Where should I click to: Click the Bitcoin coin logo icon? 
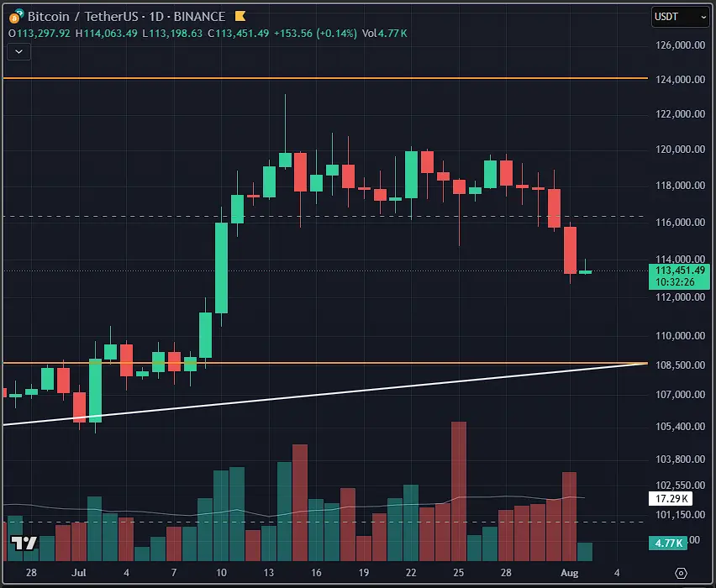(17, 16)
